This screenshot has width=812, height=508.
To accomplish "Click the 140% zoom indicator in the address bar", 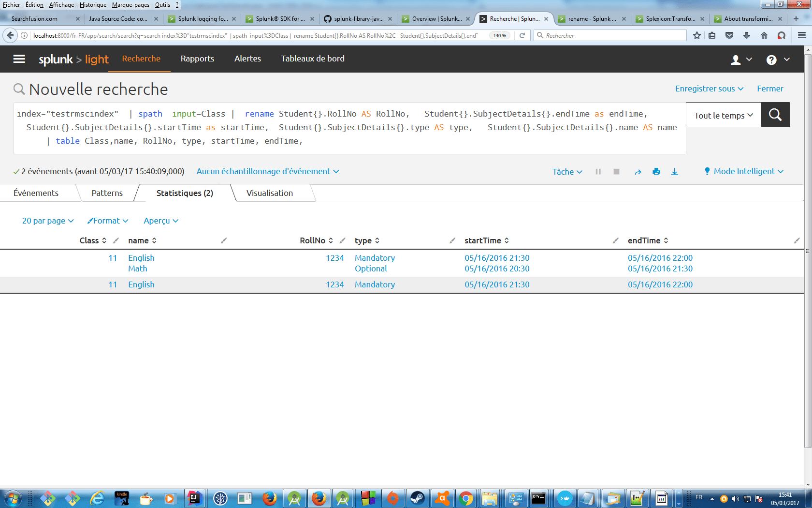I will (x=499, y=35).
